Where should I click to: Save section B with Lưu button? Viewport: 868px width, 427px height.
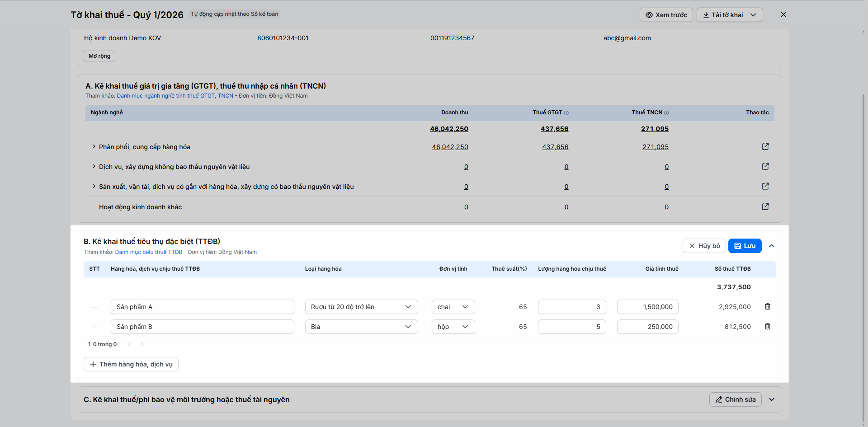(x=745, y=246)
